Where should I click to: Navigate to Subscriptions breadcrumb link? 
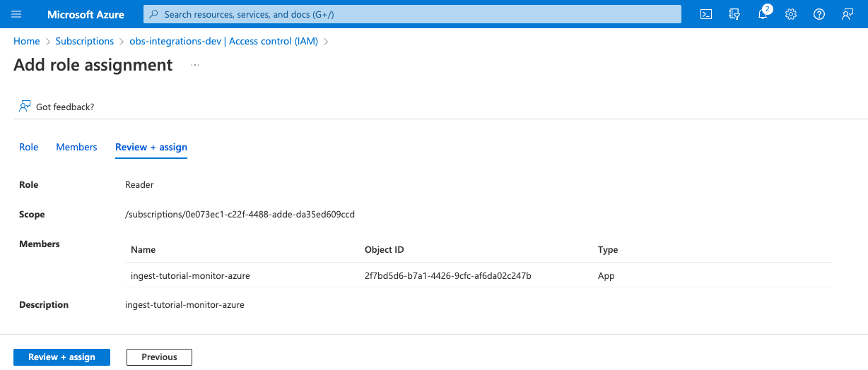tap(84, 41)
